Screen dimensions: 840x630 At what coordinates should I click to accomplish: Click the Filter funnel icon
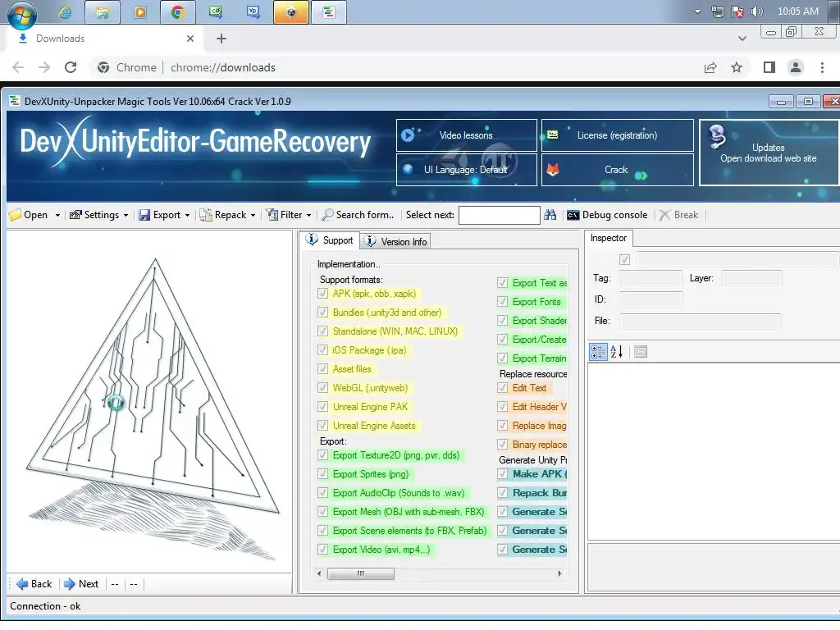(x=272, y=215)
